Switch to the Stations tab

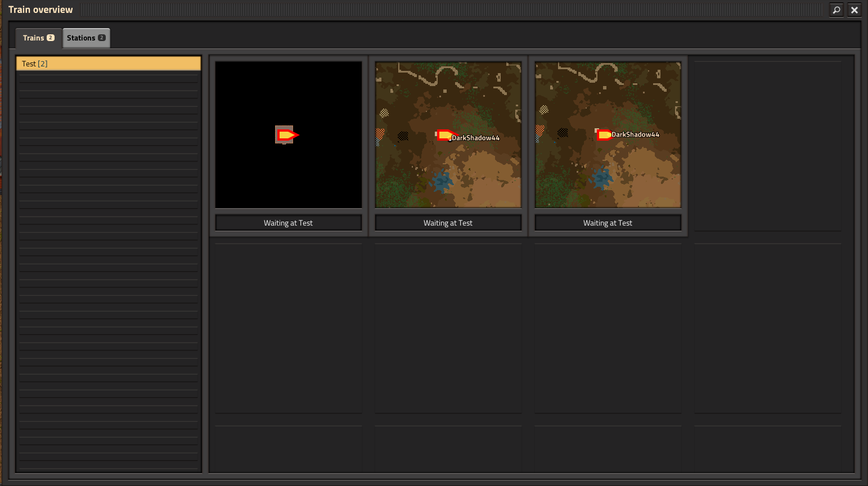(86, 38)
